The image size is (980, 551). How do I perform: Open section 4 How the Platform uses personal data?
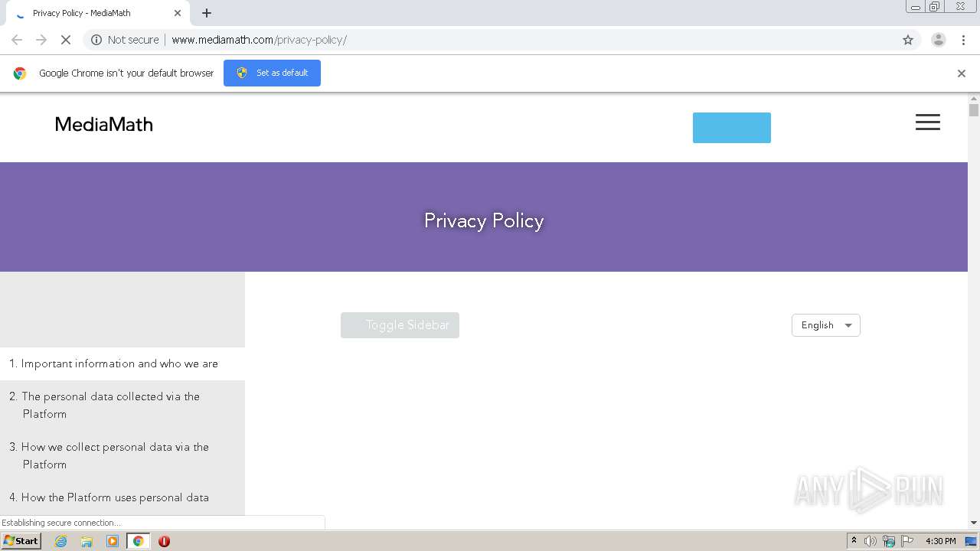pyautogui.click(x=122, y=497)
